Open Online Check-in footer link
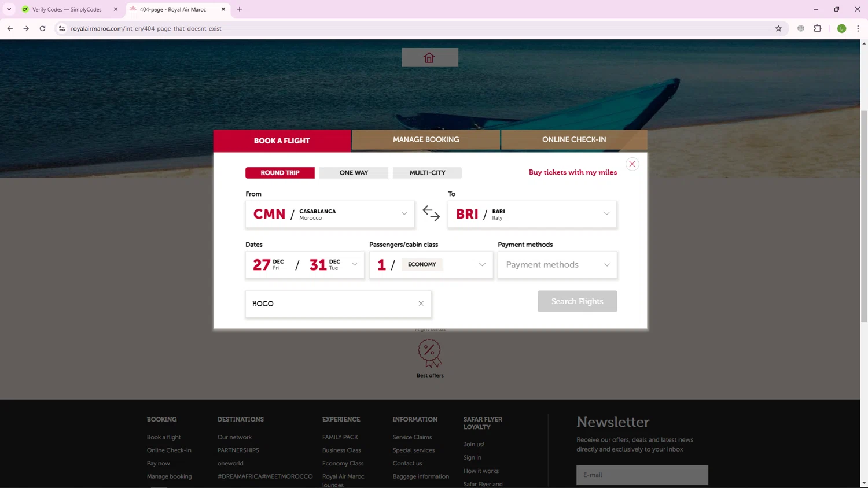 [x=169, y=450]
